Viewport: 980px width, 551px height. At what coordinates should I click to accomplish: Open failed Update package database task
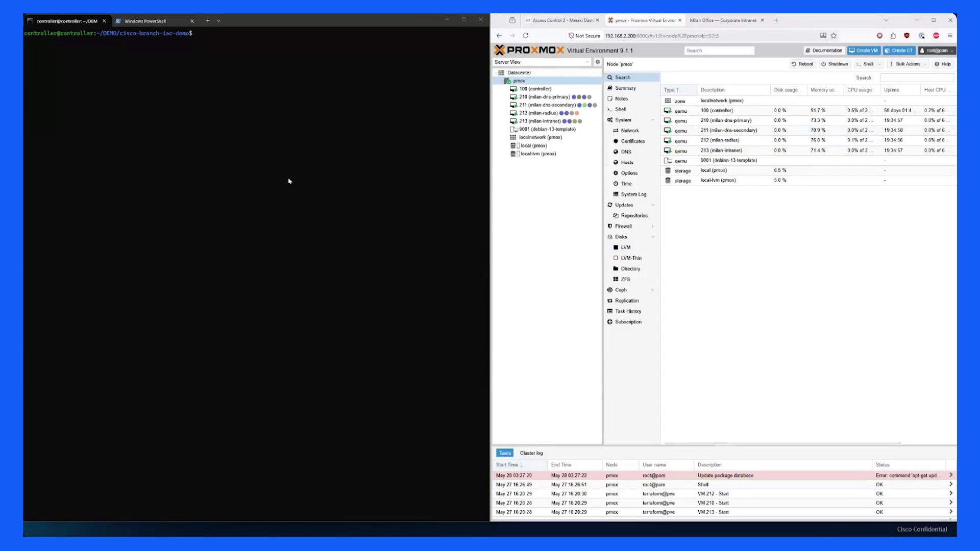724,475
